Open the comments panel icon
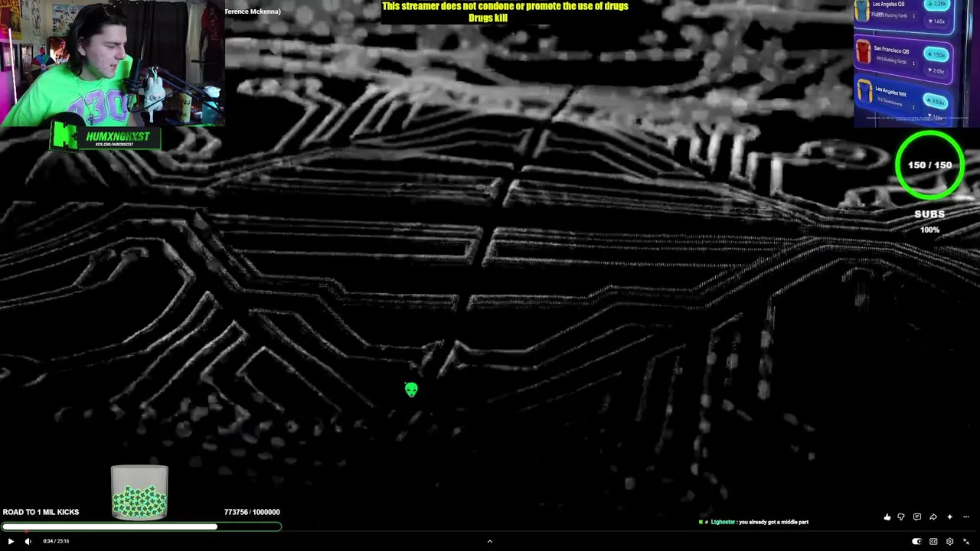This screenshot has height=551, width=980. pos(917,517)
